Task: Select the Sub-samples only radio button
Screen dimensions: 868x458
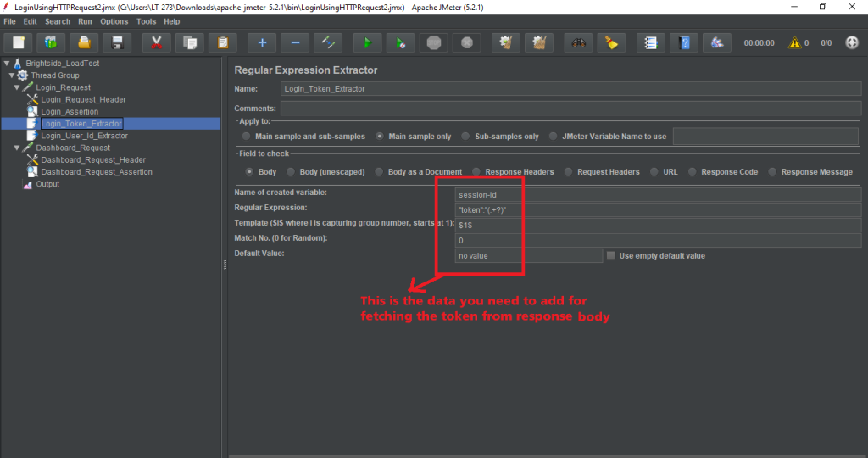Action: click(x=466, y=136)
